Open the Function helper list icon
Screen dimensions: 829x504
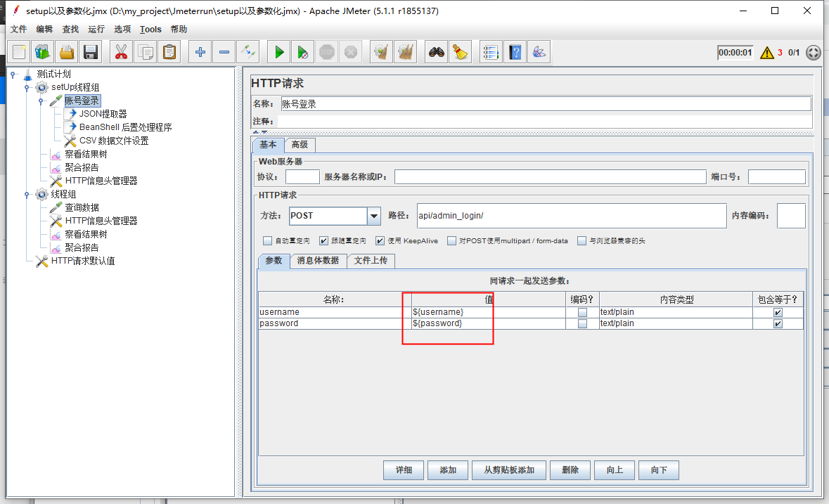tap(491, 52)
